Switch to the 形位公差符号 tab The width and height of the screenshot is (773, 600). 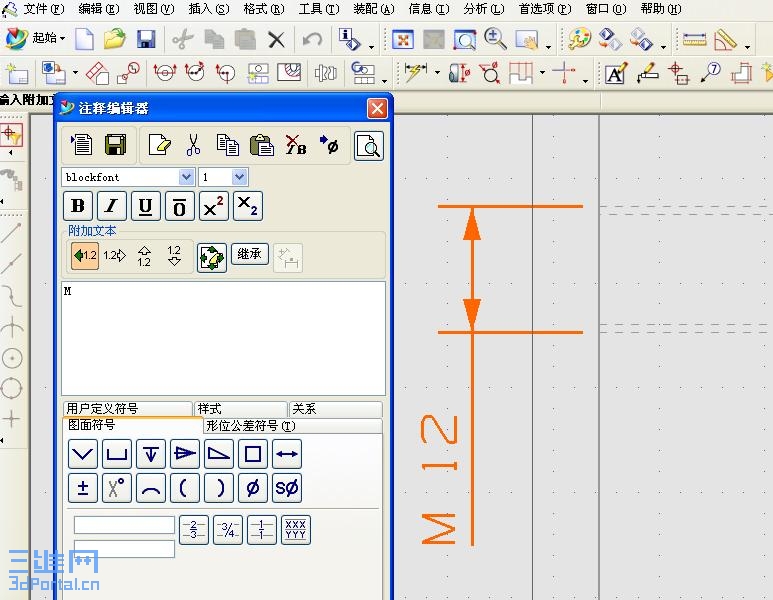pos(293,425)
